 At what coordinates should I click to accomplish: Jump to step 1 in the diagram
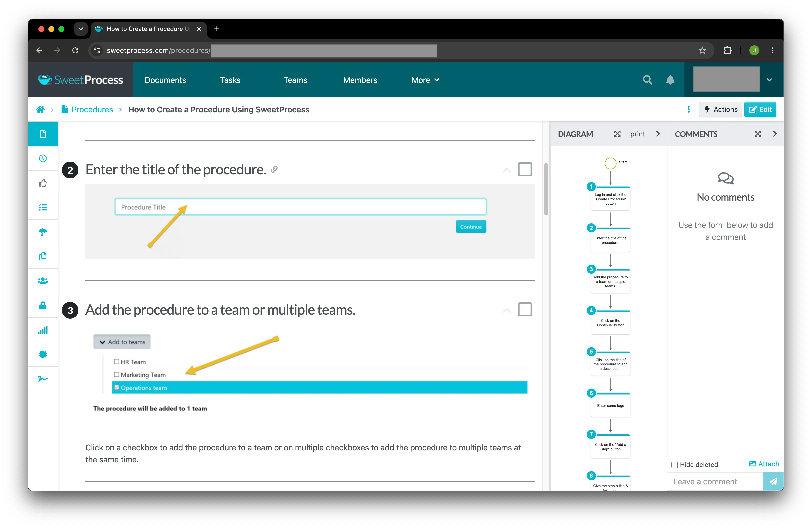pyautogui.click(x=610, y=199)
